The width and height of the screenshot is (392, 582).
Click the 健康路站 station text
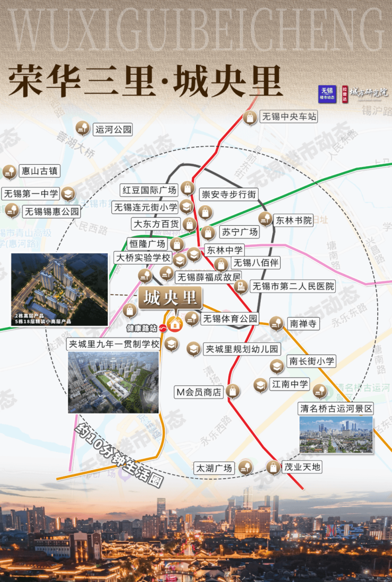(141, 328)
